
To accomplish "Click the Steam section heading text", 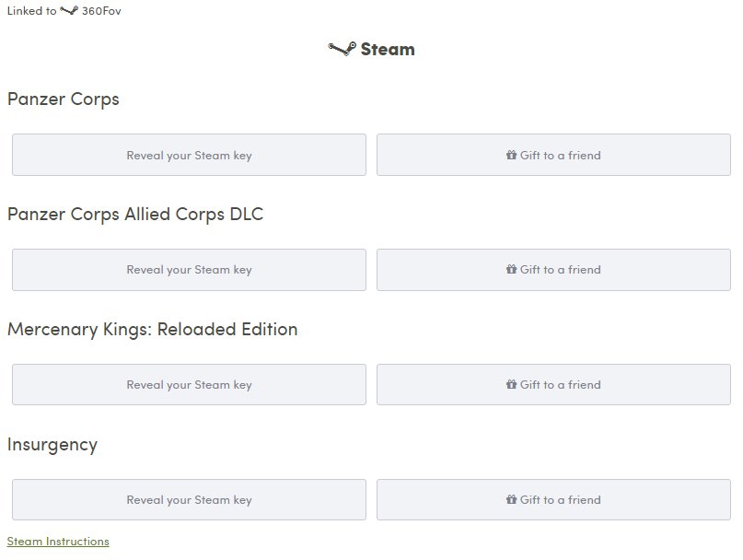I will (x=388, y=50).
